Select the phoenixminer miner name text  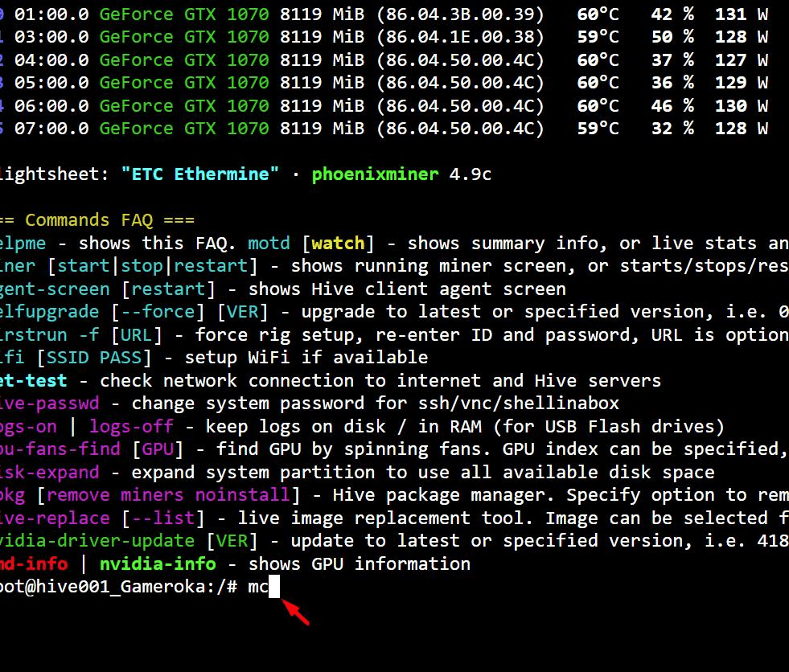click(x=376, y=174)
